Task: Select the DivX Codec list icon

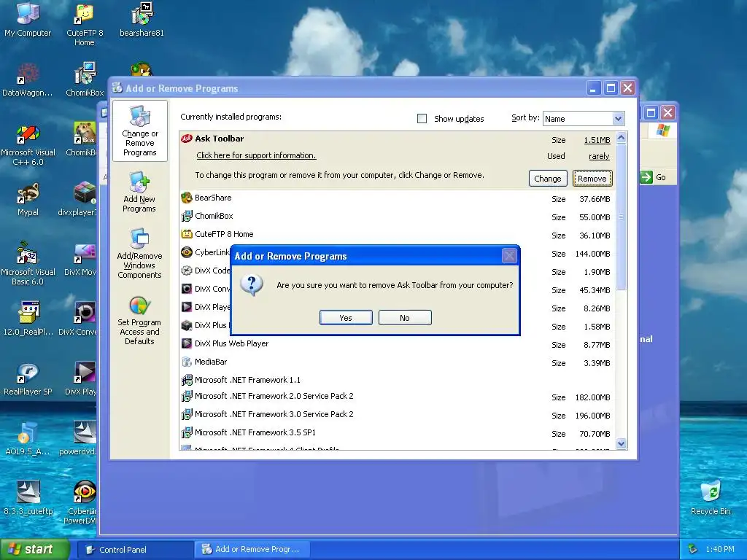Action: pos(186,271)
